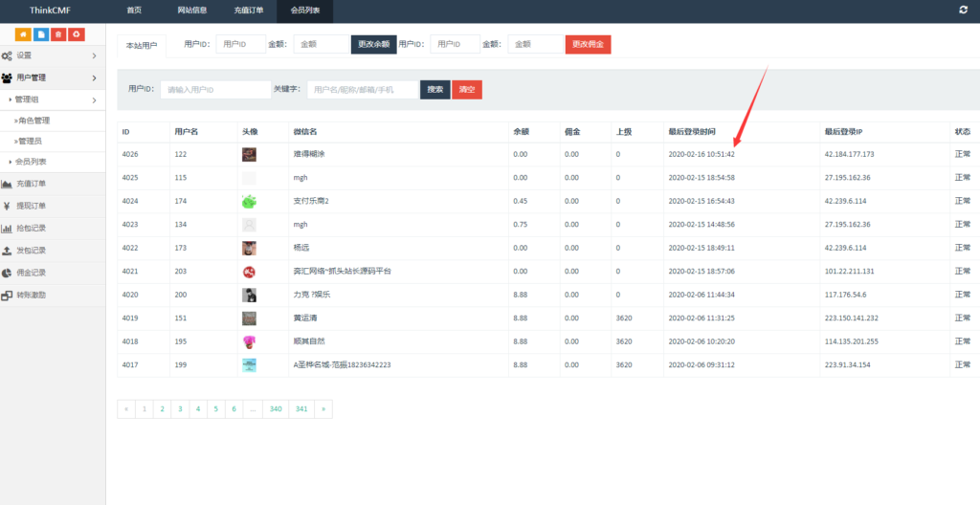Expand the 管理组 submenu chevron
This screenshot has width=980, height=505.
[x=94, y=100]
